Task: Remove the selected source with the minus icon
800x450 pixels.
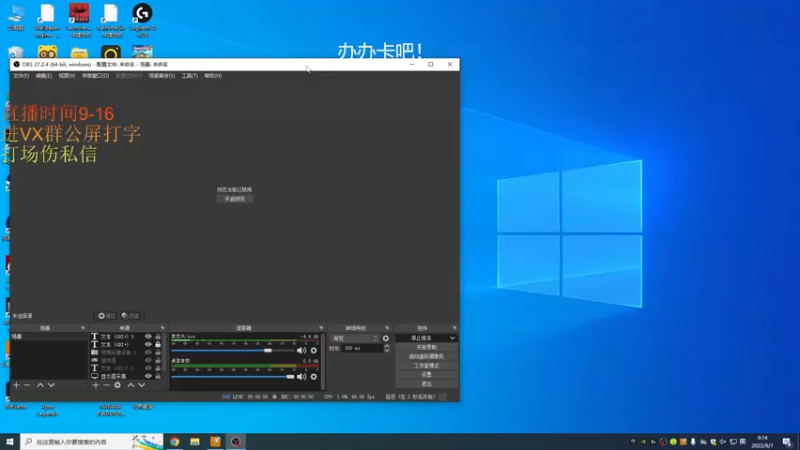Action: pos(106,385)
